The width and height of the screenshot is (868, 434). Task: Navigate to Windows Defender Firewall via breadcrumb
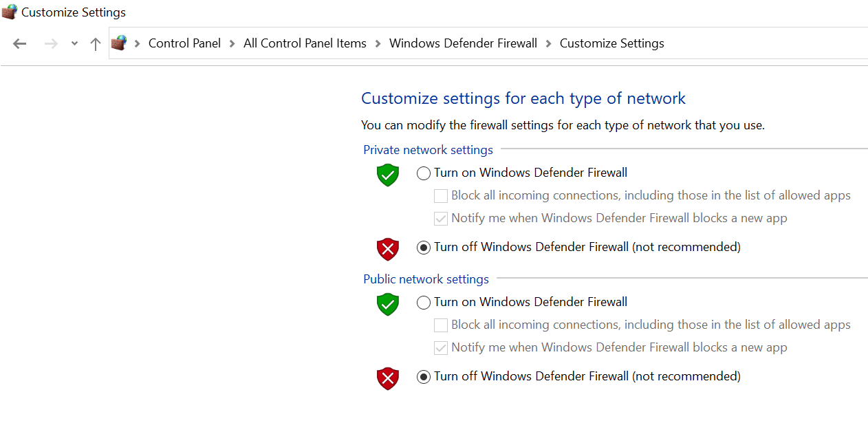tap(463, 43)
